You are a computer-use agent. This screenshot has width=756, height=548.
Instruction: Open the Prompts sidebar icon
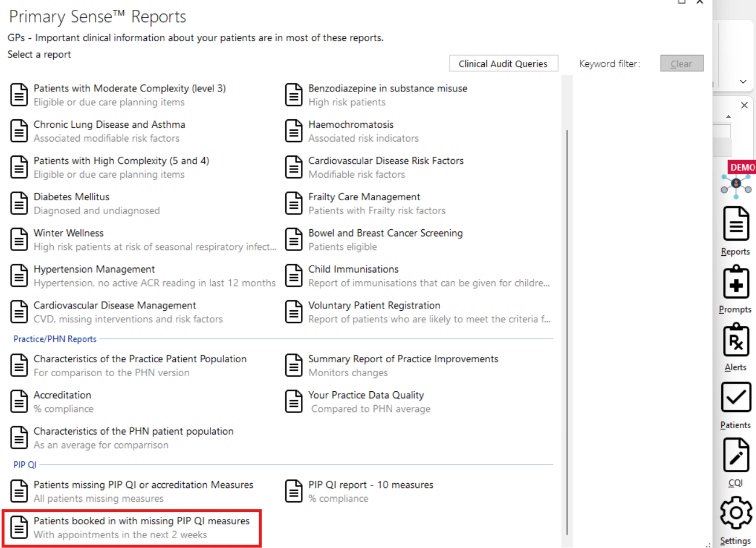click(x=736, y=282)
